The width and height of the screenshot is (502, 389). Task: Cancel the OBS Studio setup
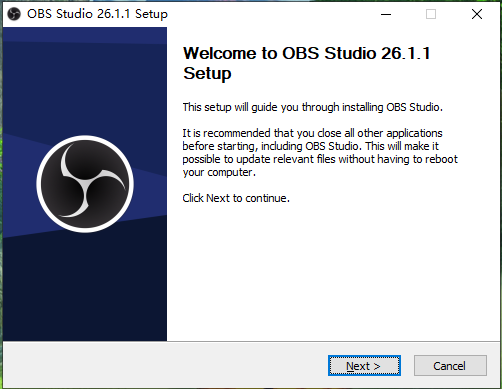click(450, 366)
